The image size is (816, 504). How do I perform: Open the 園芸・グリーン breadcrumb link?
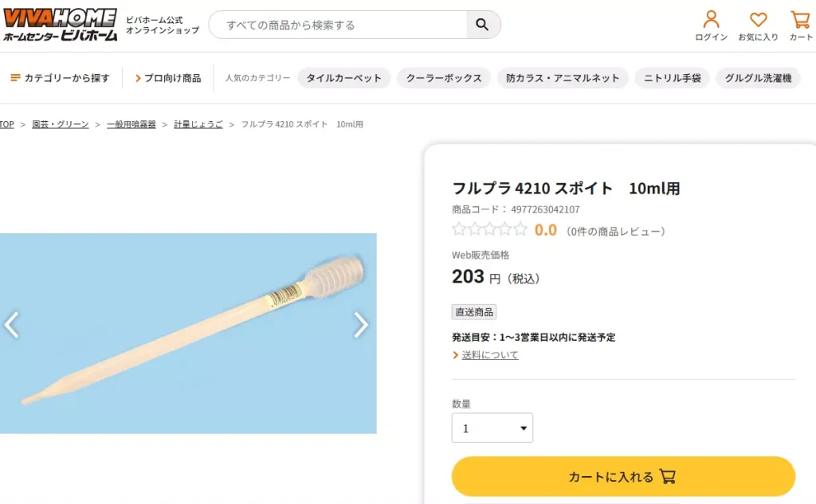point(61,123)
